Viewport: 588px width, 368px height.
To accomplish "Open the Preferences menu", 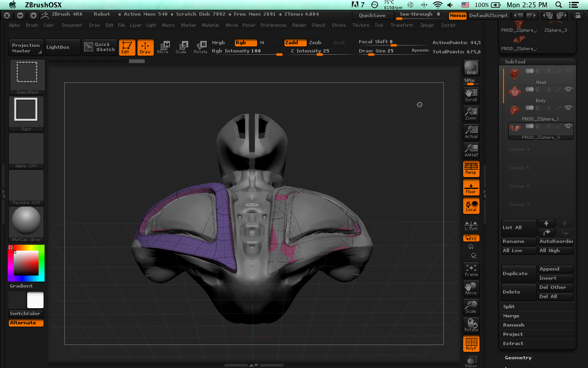I will pos(273,25).
